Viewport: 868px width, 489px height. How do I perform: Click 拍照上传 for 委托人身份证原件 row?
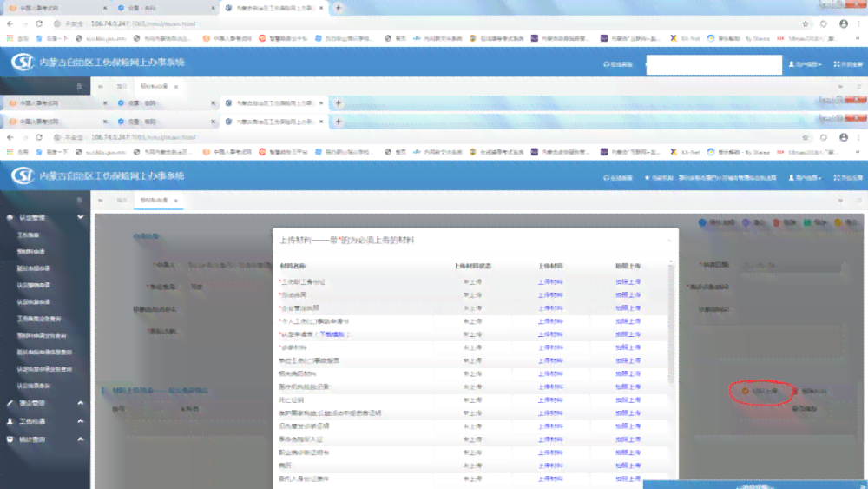point(628,479)
